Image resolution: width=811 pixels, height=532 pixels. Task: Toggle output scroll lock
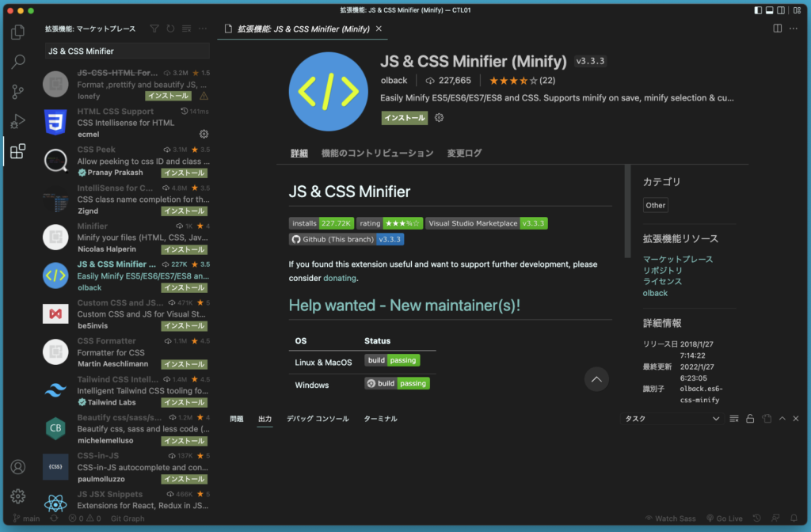750,419
